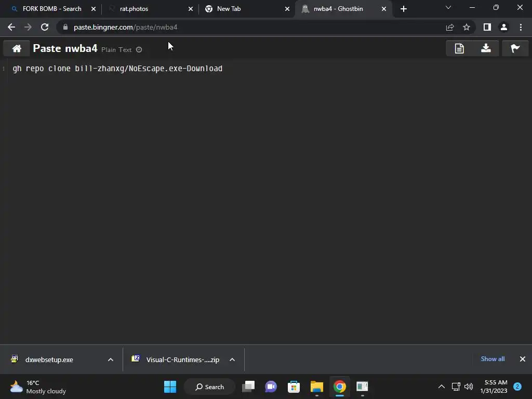
Task: Close the FORK BOMB - Search tab
Action: pos(94,9)
